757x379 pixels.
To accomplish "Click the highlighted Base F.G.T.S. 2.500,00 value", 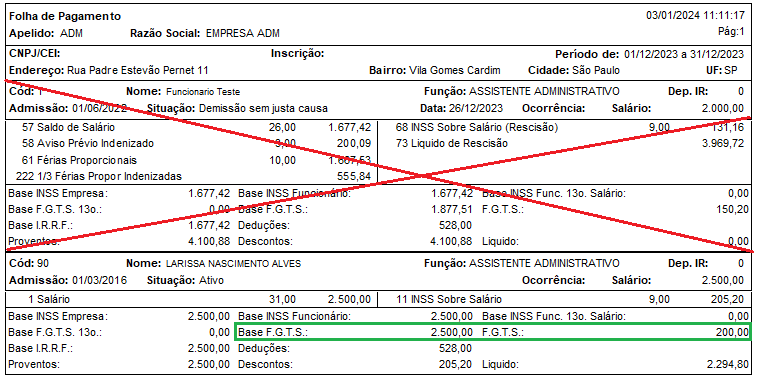I will 451,332.
